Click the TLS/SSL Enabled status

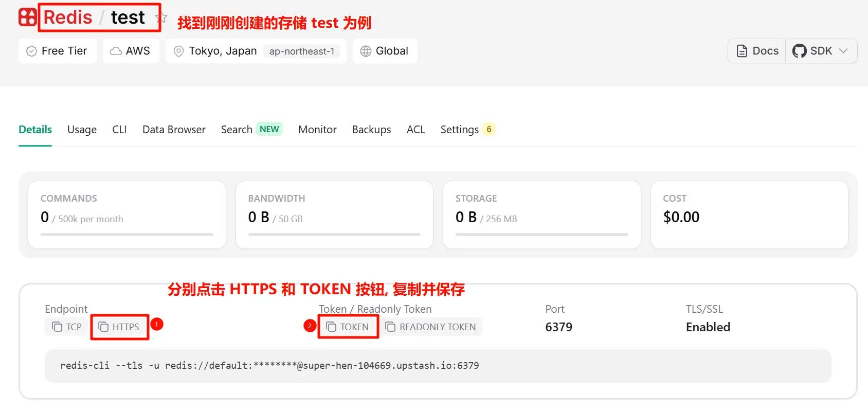point(708,327)
